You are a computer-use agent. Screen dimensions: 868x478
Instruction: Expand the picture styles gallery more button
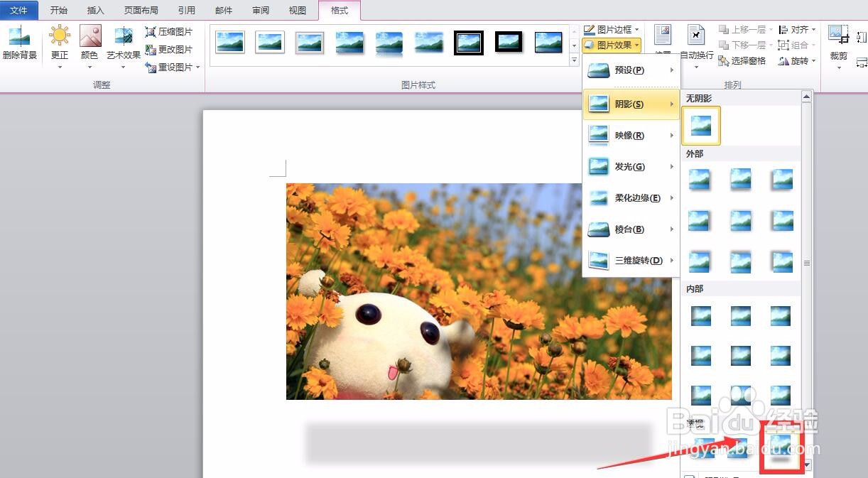(574, 61)
